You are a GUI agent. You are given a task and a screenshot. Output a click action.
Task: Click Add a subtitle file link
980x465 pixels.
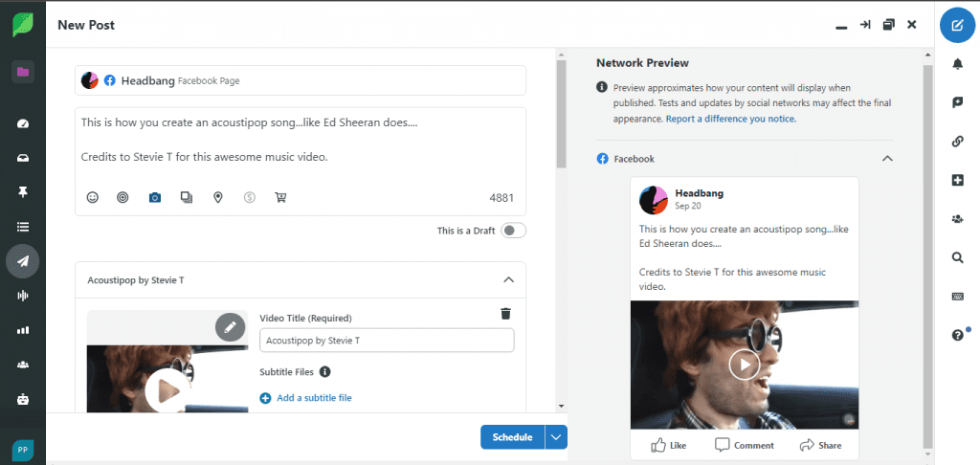coord(305,397)
